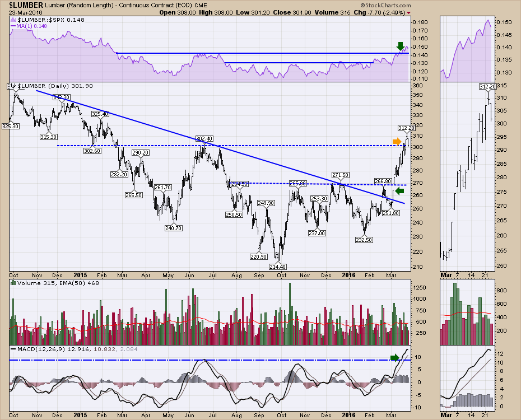The width and height of the screenshot is (521, 420).
Task: Click the 325.30 price label
Action: click(x=10, y=126)
